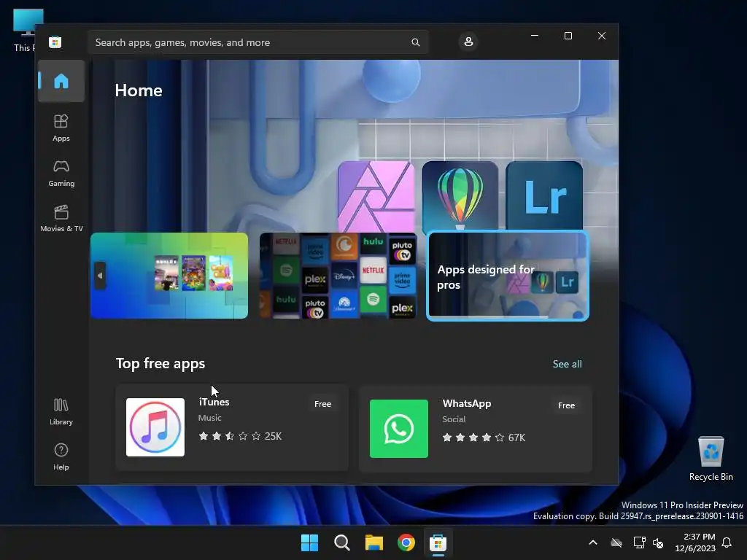Click the WhatsApp star rating 67K
The image size is (747, 560).
click(484, 437)
